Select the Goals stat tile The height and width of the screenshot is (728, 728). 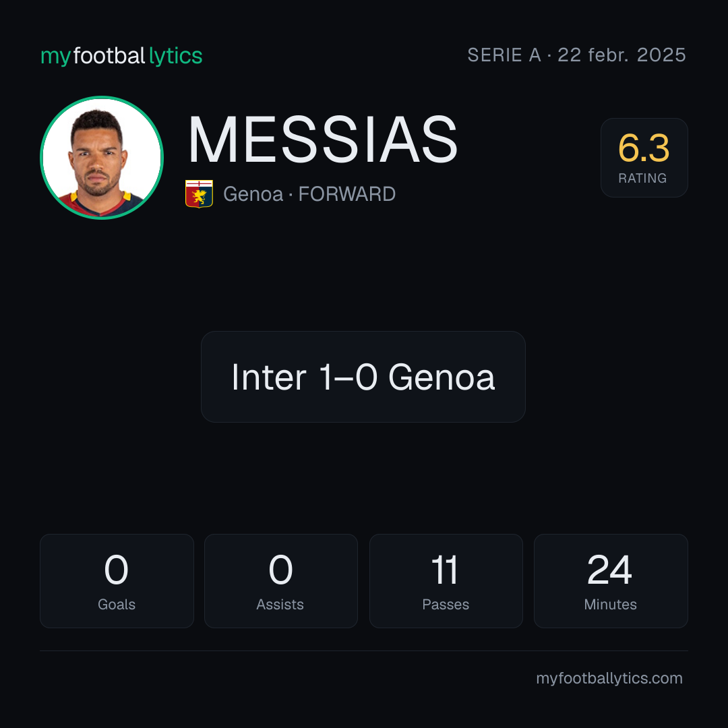117,581
